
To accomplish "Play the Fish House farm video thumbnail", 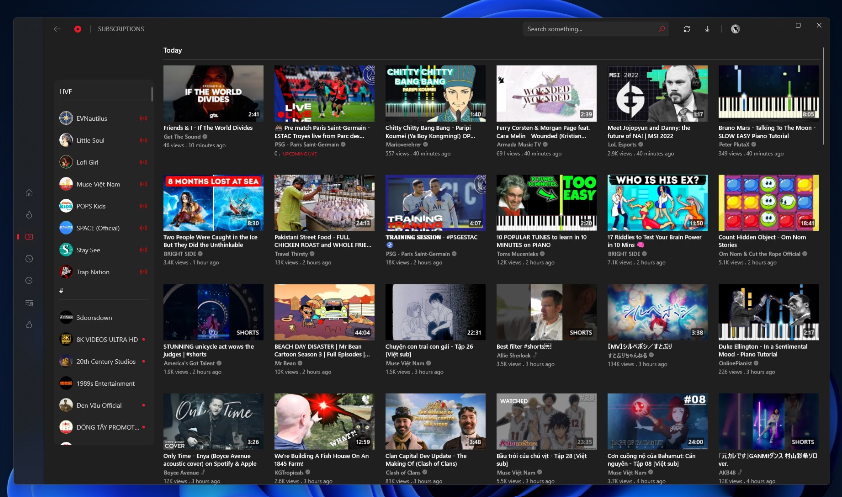I will tap(324, 422).
